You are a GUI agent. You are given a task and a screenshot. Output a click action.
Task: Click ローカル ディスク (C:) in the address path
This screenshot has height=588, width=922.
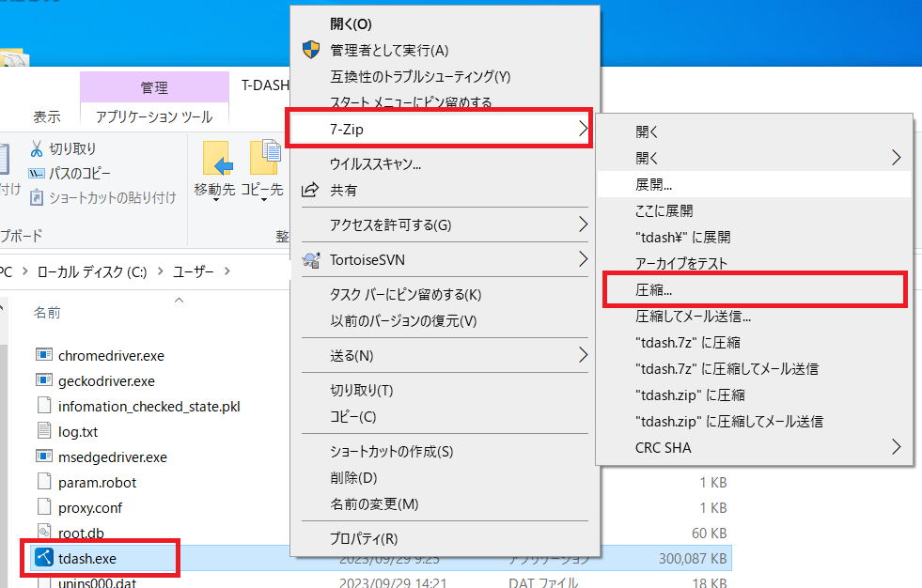(93, 271)
